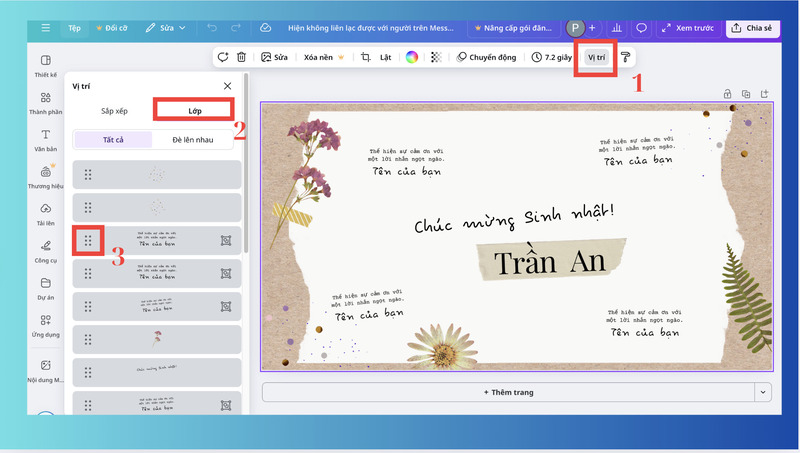Click the lock page icon above canvas
The height and width of the screenshot is (453, 800).
point(728,94)
